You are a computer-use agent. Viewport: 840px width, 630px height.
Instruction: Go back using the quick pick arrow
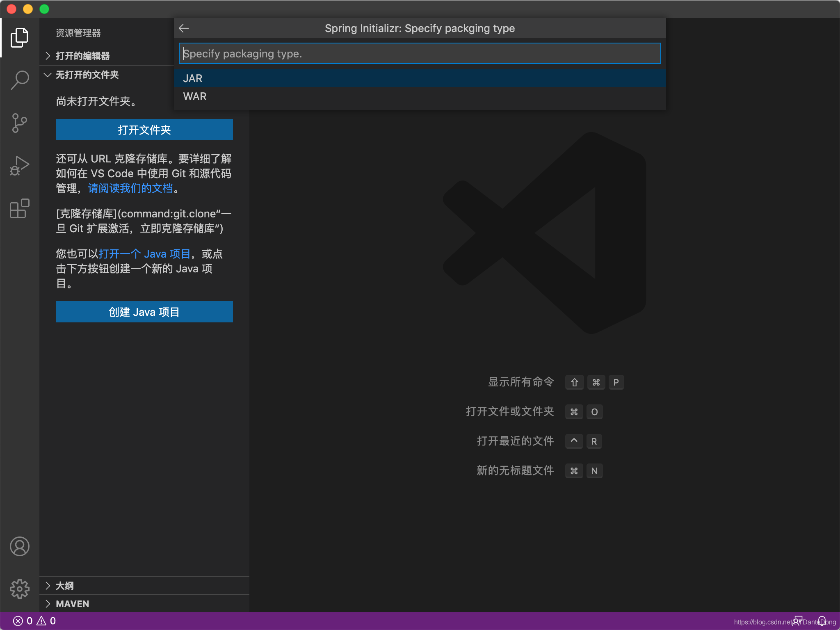(x=184, y=28)
